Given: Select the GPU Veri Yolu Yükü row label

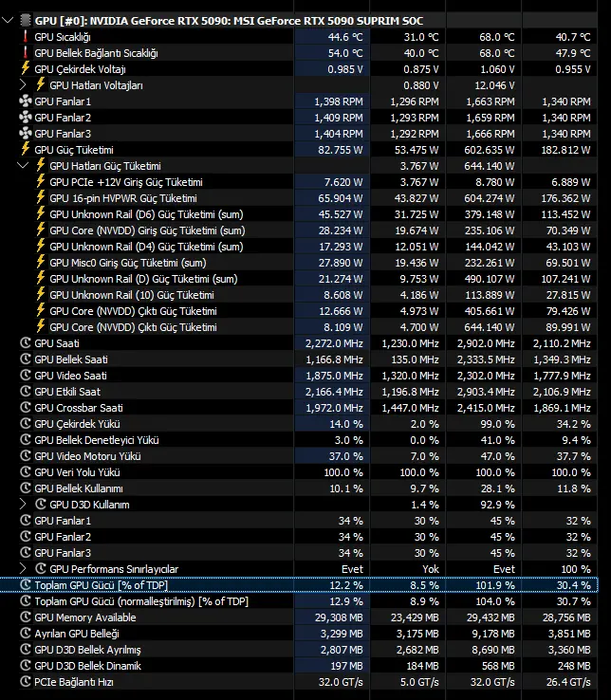Looking at the screenshot, I should (x=77, y=472).
